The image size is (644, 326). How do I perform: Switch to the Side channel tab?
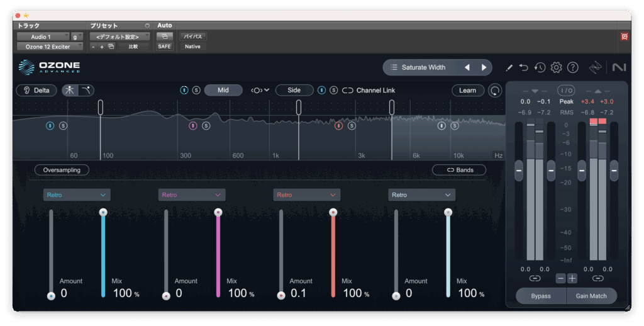click(294, 91)
